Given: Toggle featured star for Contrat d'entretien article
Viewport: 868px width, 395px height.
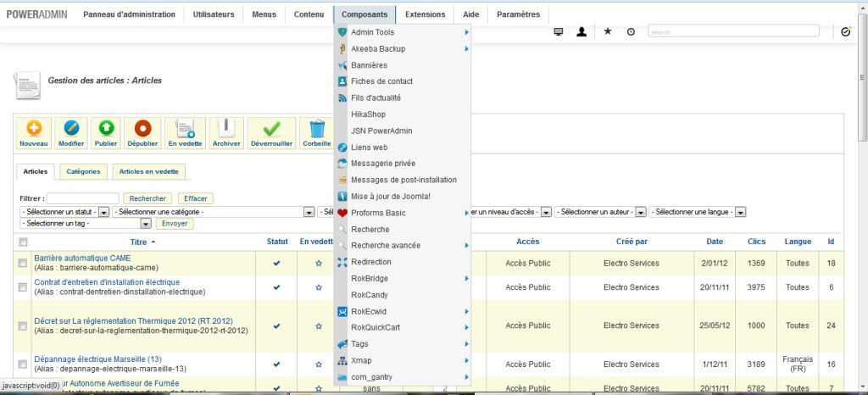Looking at the screenshot, I should [319, 287].
